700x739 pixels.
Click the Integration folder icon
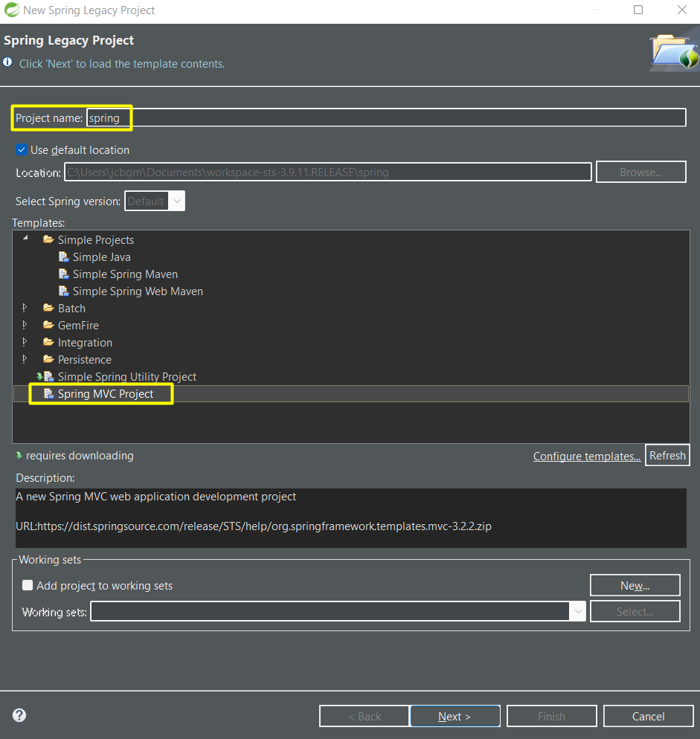coord(48,342)
